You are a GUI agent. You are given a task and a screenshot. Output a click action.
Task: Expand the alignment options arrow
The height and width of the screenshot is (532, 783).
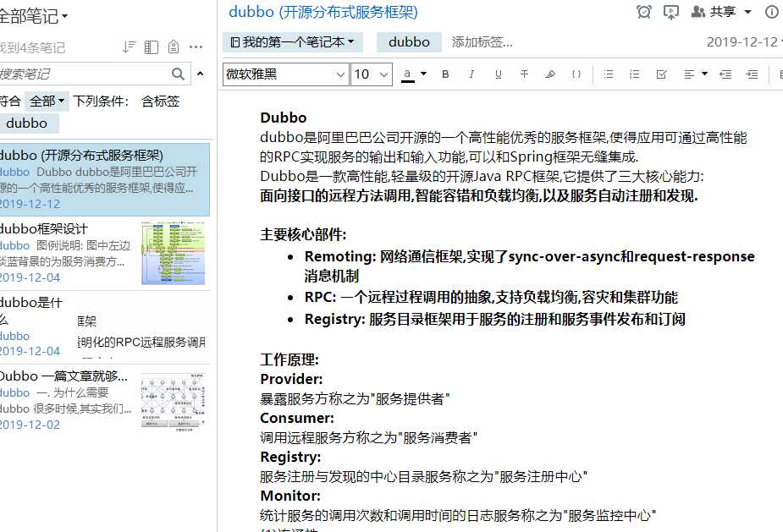tap(704, 74)
